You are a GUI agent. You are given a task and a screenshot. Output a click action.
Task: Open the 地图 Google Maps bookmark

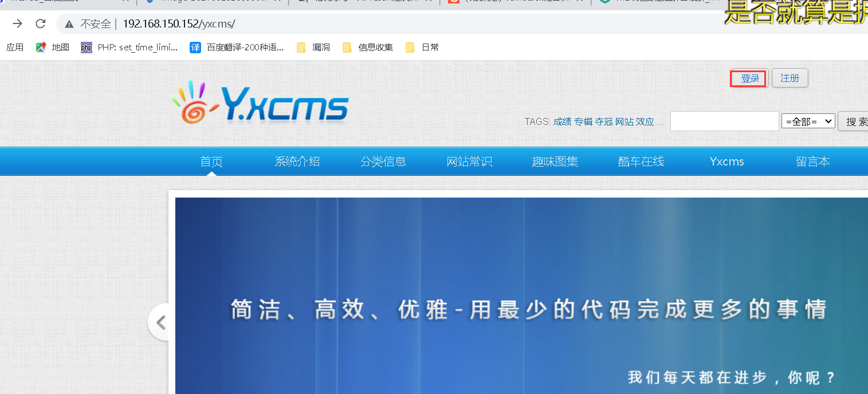click(x=52, y=47)
